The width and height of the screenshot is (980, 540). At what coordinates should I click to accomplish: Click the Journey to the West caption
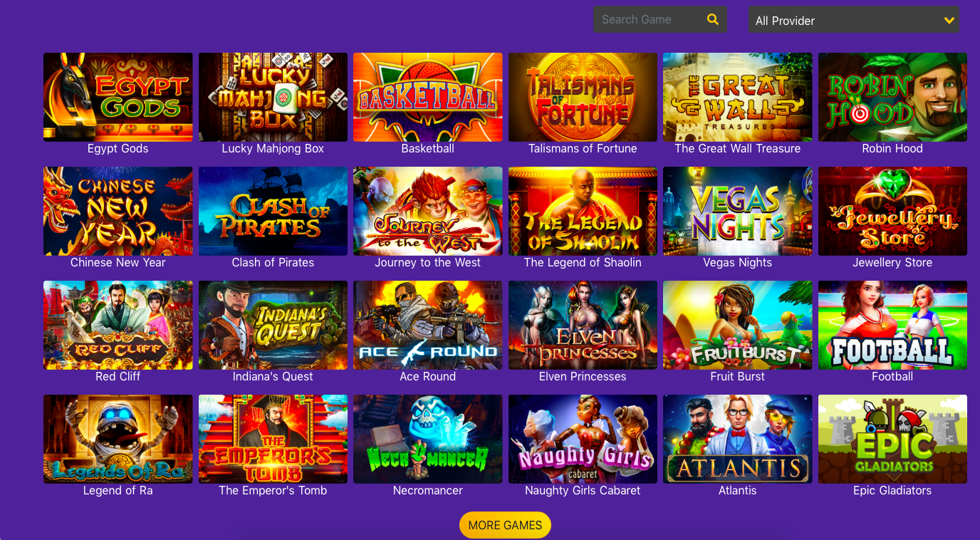pos(428,263)
